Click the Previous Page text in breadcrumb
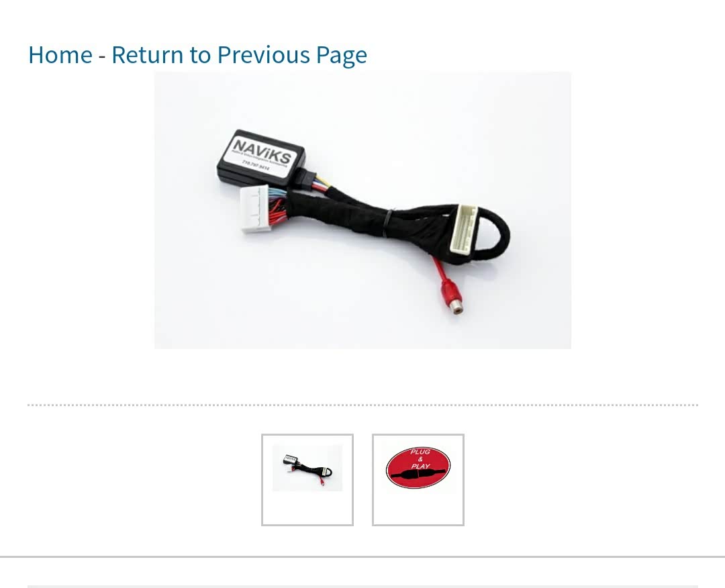 coord(292,54)
